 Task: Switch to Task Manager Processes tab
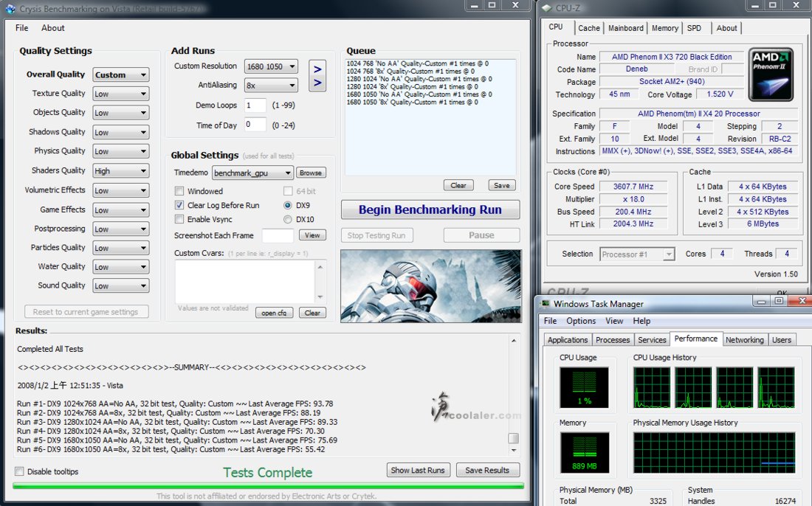[613, 340]
